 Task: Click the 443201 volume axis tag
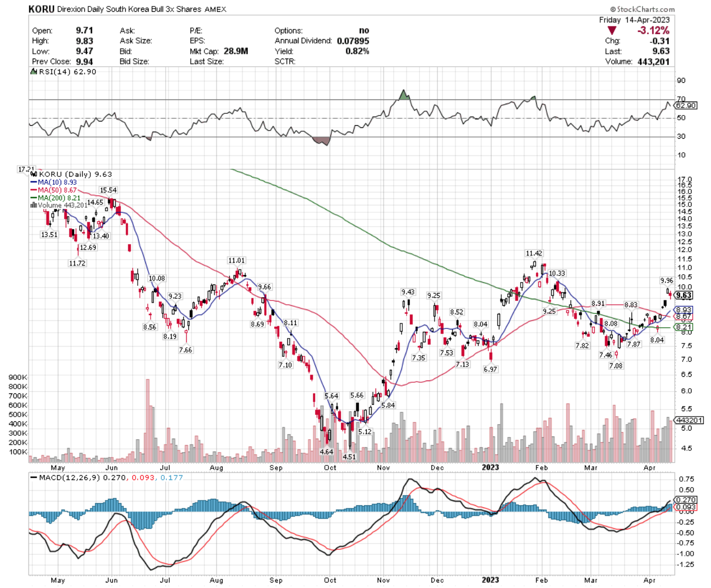(x=689, y=420)
